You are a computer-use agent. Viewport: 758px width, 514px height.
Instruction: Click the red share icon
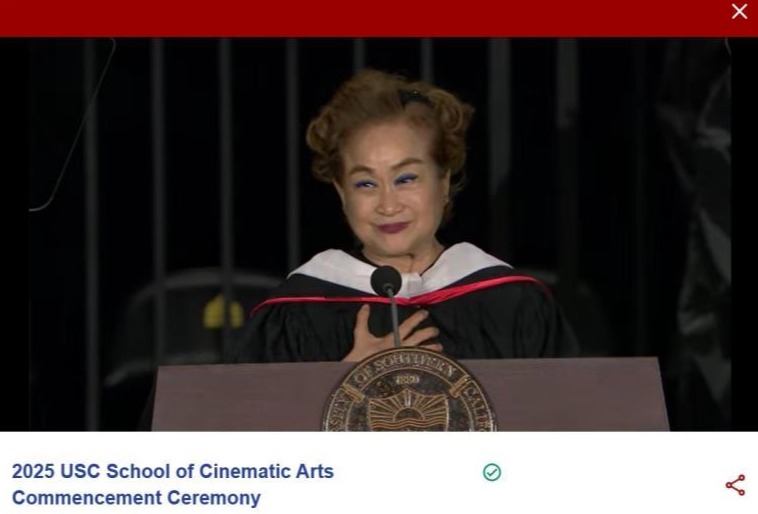(735, 485)
